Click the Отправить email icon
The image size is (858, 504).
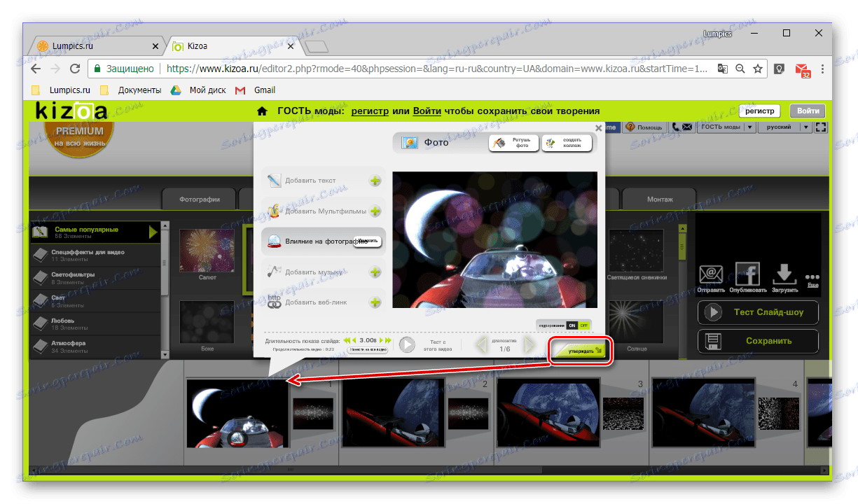[x=710, y=274]
